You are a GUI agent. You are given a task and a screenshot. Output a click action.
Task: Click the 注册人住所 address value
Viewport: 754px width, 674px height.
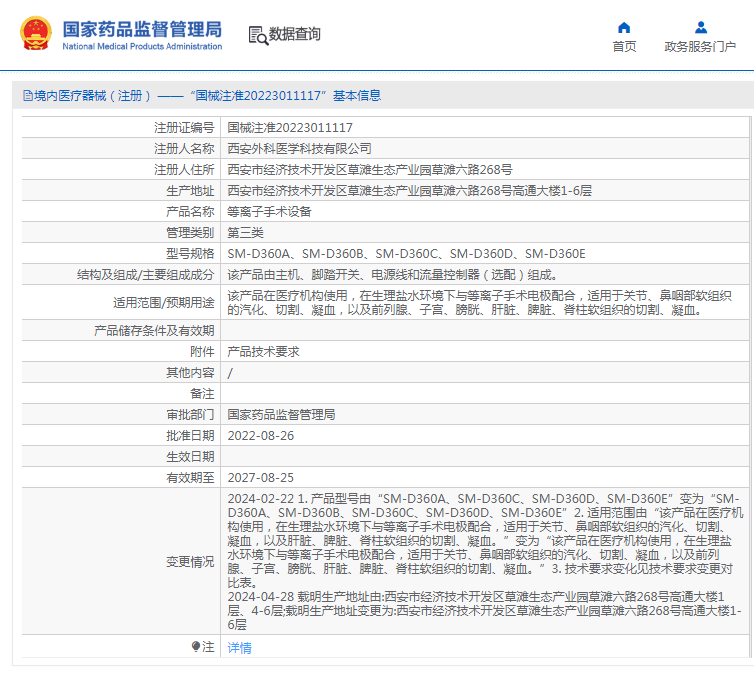click(x=370, y=170)
